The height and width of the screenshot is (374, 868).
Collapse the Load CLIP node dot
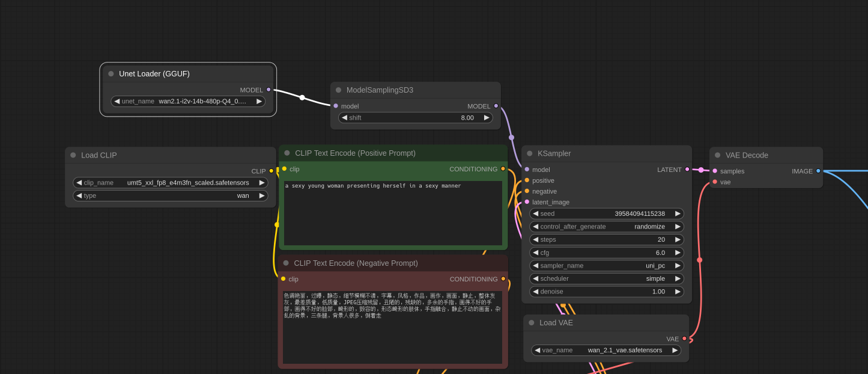click(x=73, y=155)
